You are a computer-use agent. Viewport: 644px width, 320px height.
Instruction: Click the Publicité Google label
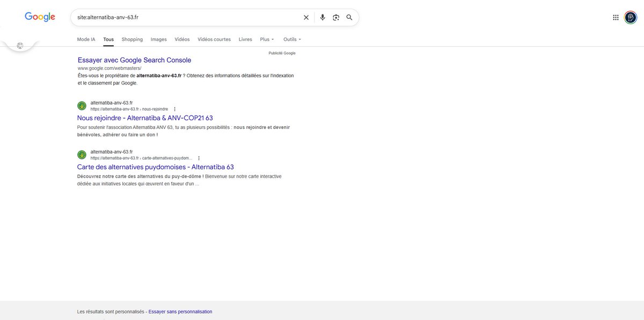coord(282,53)
